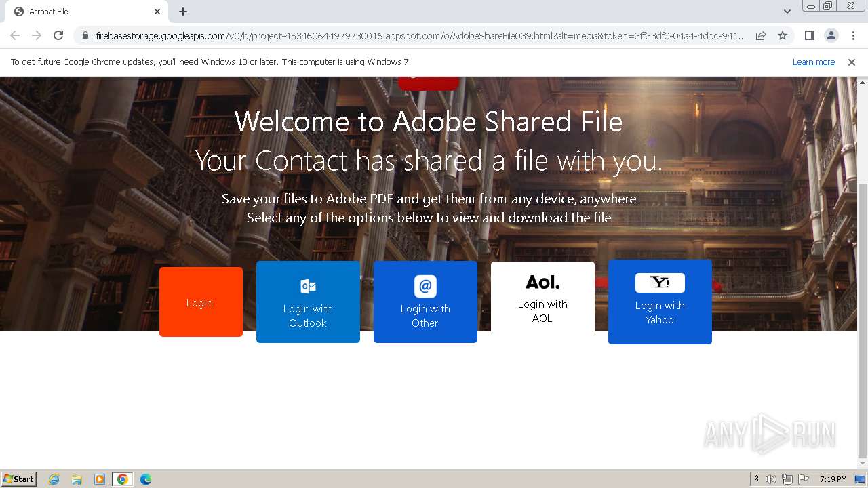
Task: Open the Chrome profile avatar
Action: [x=831, y=35]
